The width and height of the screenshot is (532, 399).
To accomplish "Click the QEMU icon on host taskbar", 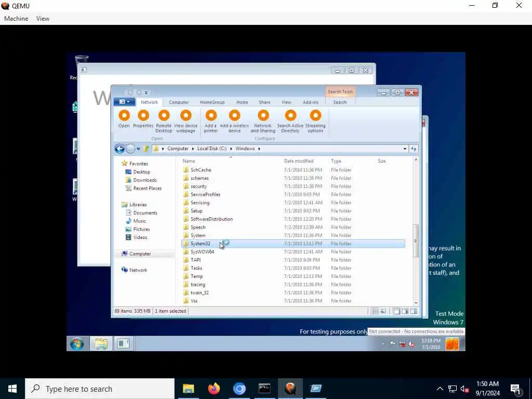I will [x=290, y=389].
